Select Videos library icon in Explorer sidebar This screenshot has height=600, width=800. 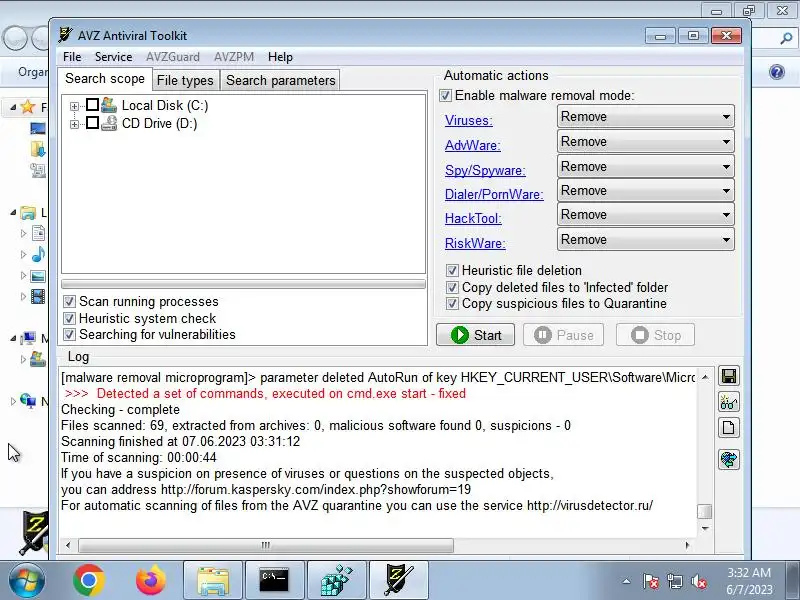coord(38,296)
